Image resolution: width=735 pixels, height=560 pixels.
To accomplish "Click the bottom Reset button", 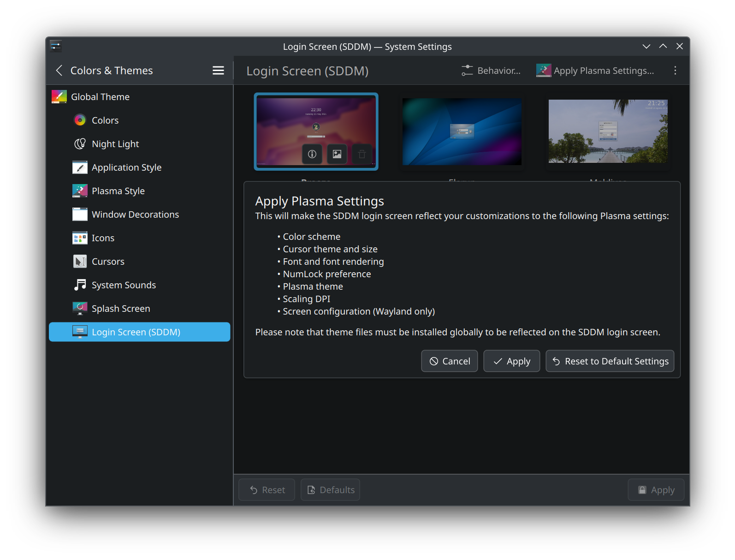I will [267, 490].
